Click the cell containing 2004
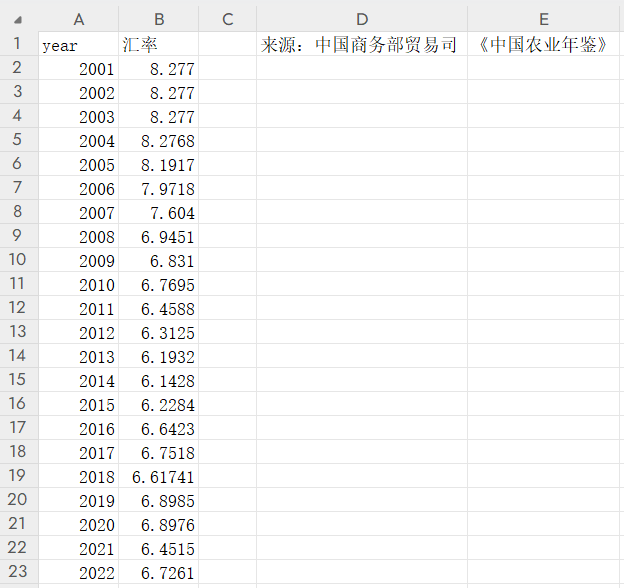Image resolution: width=624 pixels, height=588 pixels. 78,140
